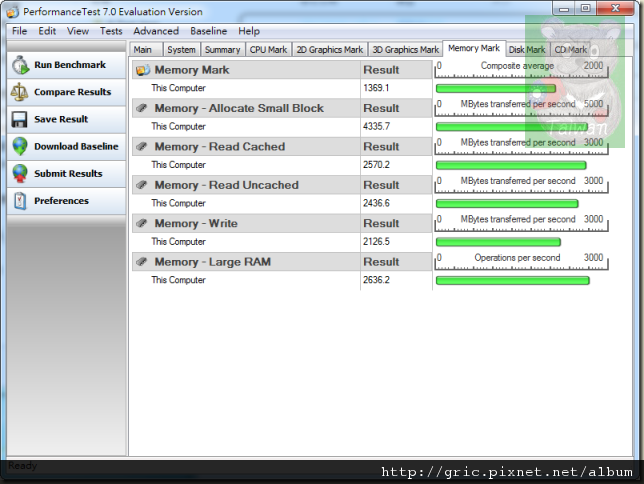Open the Baseline menu

pyautogui.click(x=209, y=31)
